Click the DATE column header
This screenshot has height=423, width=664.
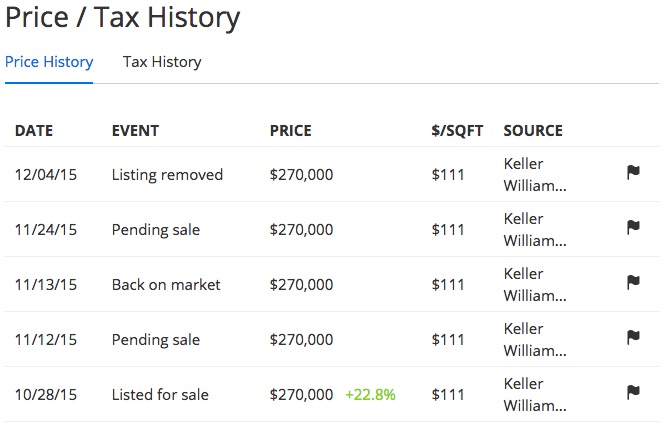[x=34, y=130]
